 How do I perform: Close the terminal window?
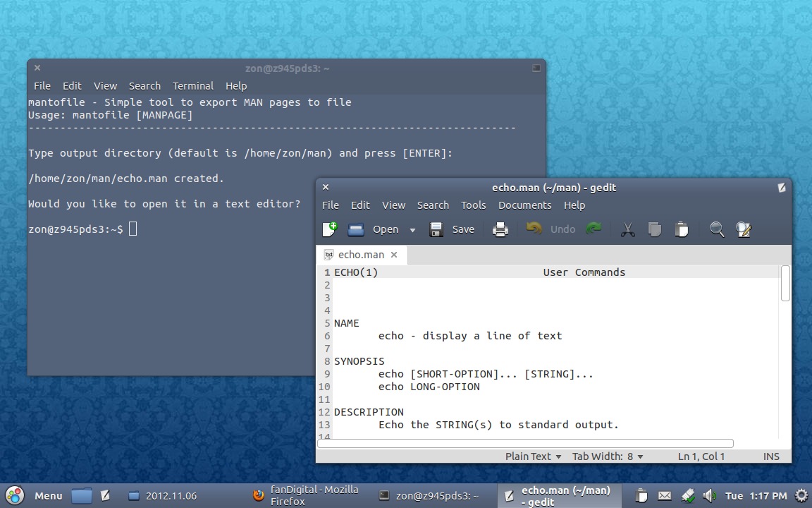click(37, 68)
